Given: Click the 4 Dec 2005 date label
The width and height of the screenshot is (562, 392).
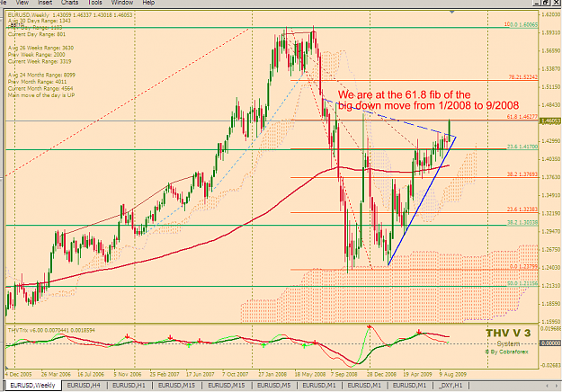Looking at the screenshot, I should (19, 374).
